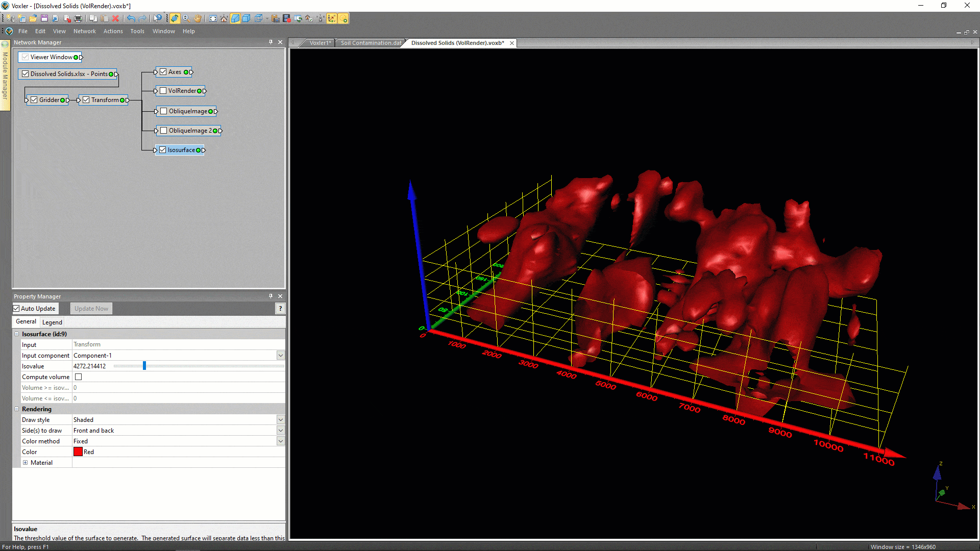Delete selection with the red X icon

coord(116,18)
